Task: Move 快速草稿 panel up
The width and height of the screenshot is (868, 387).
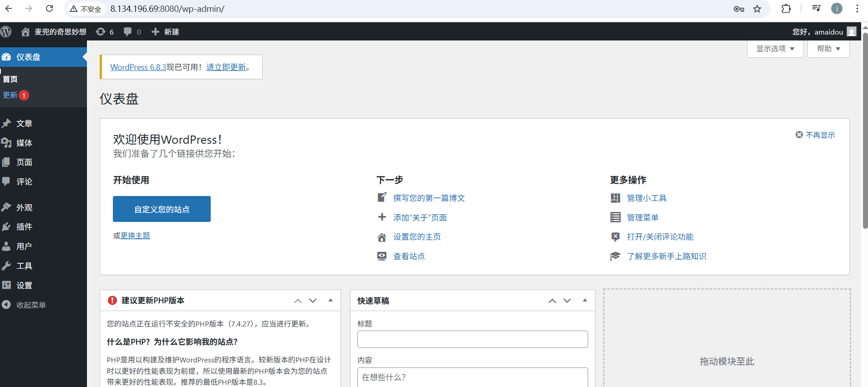Action: pos(552,301)
